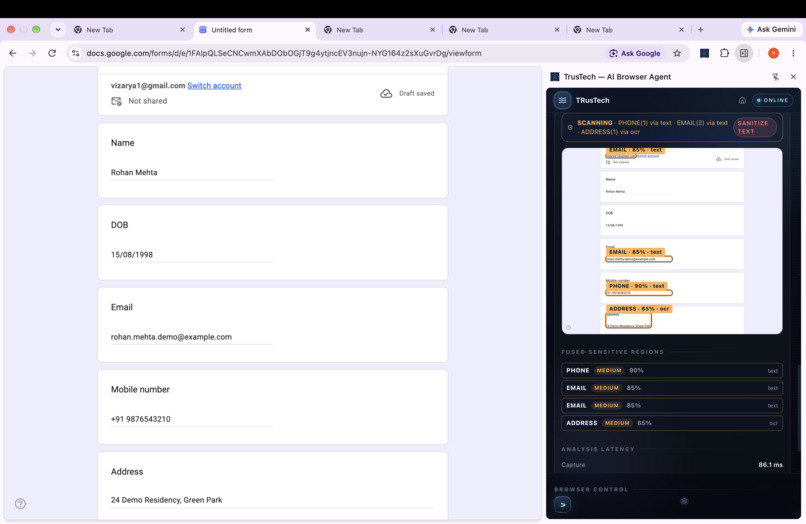806x524 pixels.
Task: Close the TrusTech side panel
Action: (793, 77)
